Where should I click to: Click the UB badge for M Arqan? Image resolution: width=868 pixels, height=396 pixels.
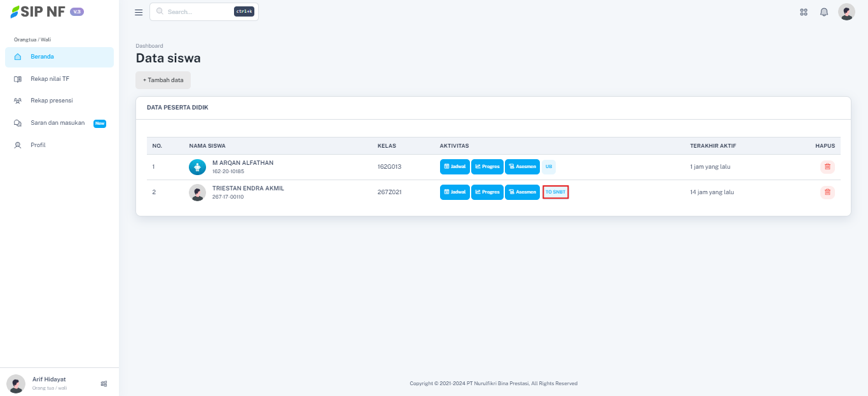[x=549, y=167]
